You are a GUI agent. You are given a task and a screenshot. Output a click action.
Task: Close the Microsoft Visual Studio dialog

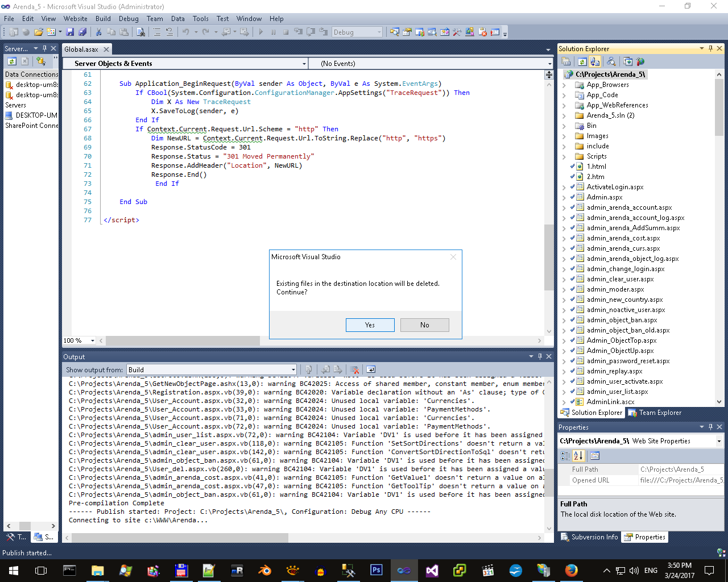(453, 257)
